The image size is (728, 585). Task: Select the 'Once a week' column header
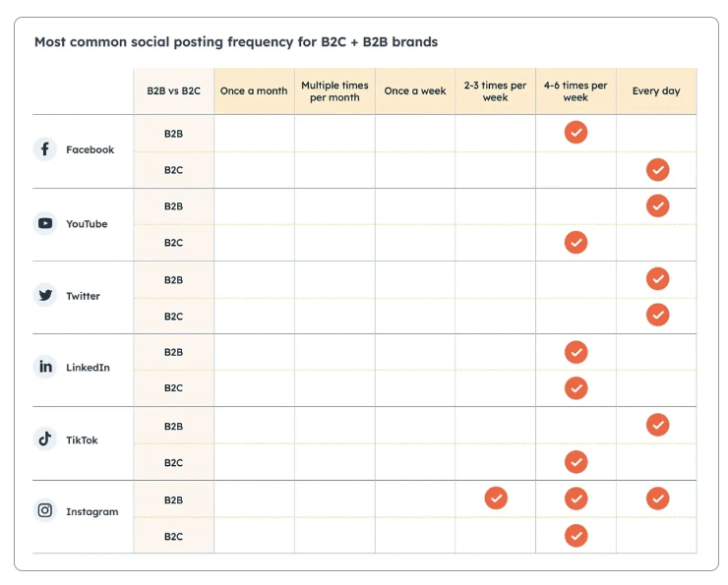(x=415, y=90)
